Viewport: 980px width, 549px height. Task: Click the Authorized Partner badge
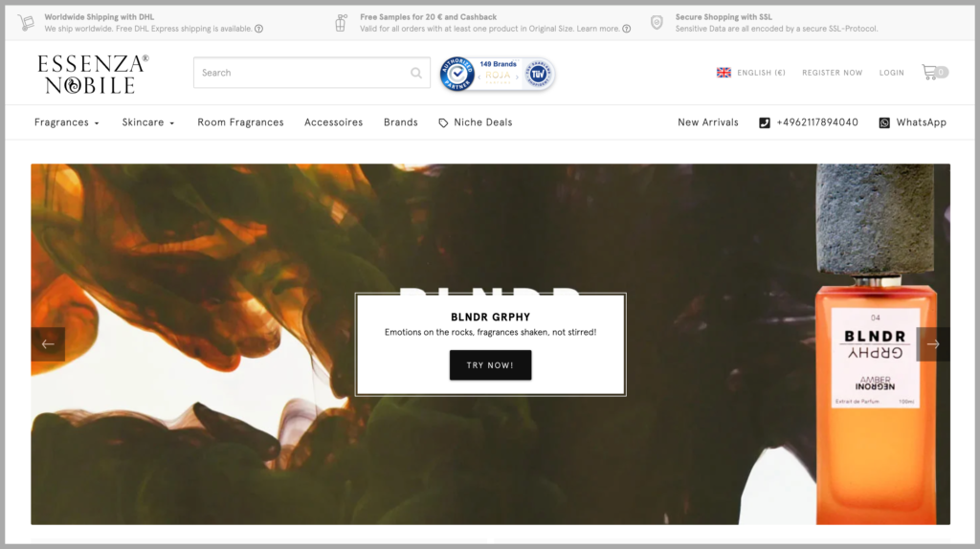[457, 73]
